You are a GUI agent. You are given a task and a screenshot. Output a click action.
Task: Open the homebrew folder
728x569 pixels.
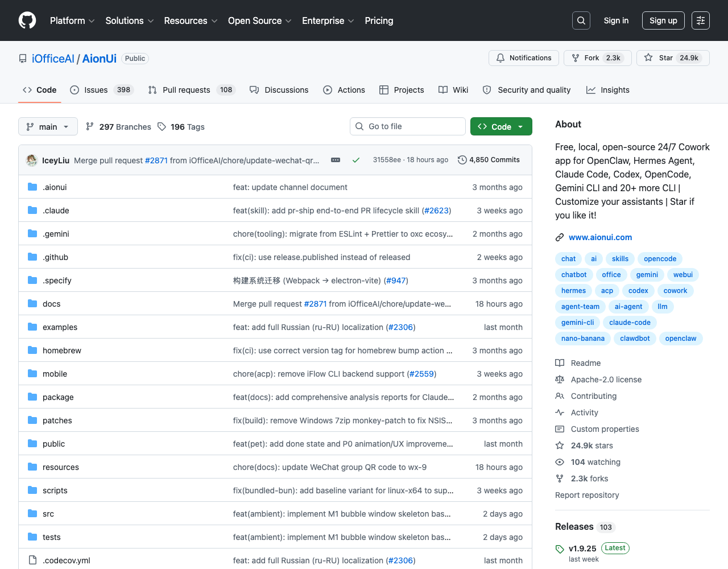click(x=62, y=351)
